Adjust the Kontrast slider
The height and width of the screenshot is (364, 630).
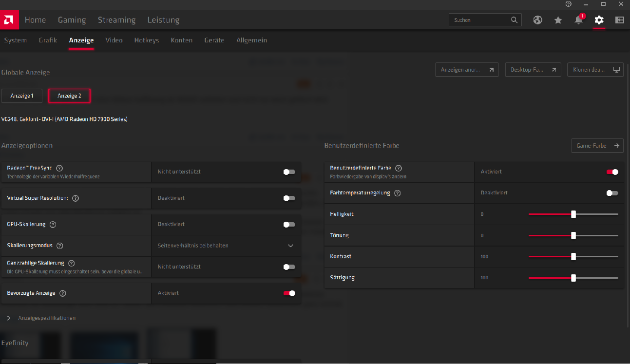pyautogui.click(x=573, y=257)
